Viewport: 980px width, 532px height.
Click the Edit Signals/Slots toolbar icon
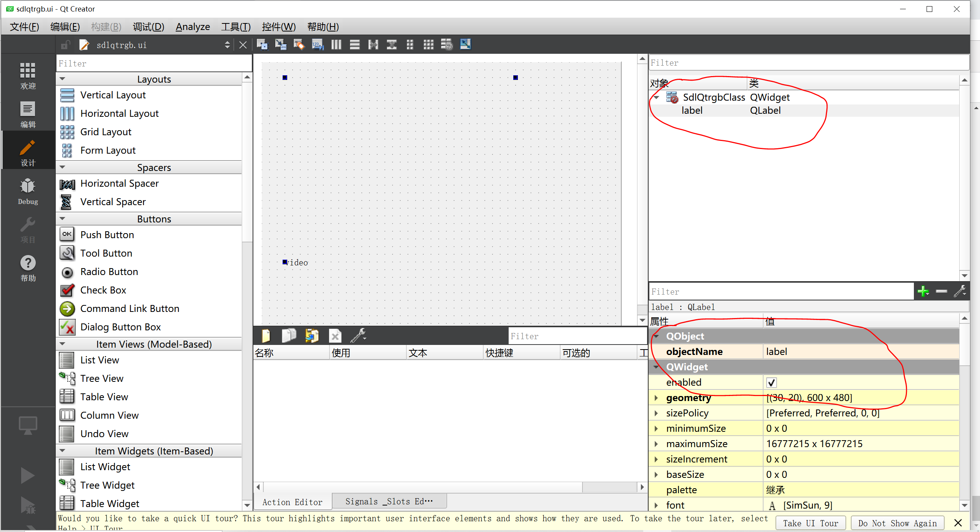pos(281,45)
